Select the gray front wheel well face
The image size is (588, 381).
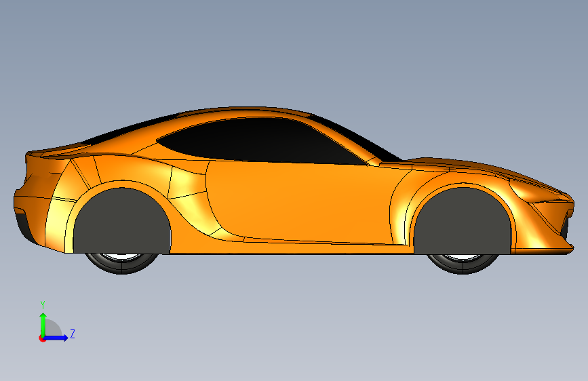coord(463,221)
